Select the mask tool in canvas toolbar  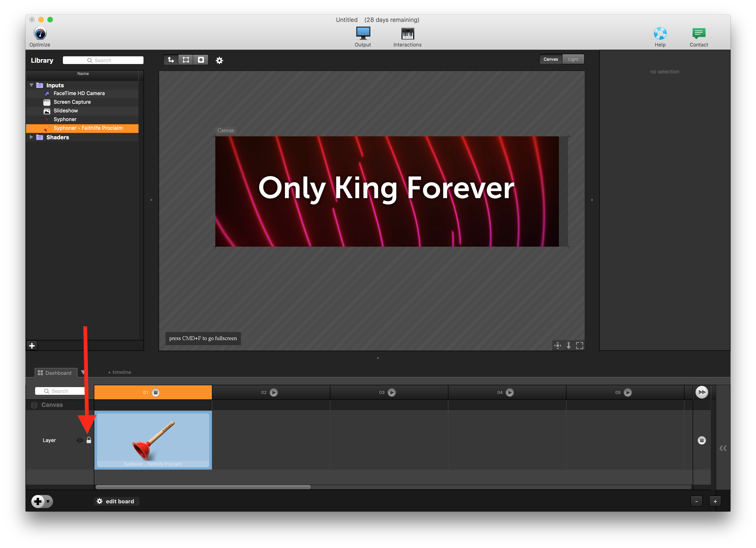point(201,60)
